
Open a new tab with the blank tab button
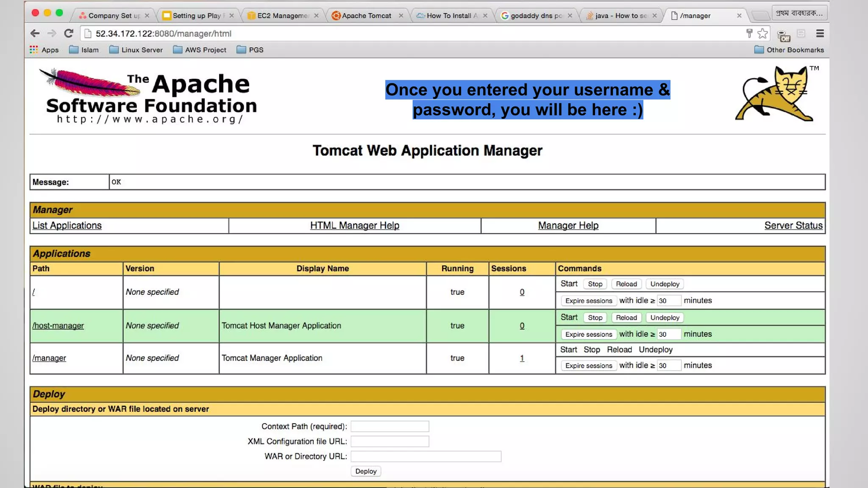pyautogui.click(x=760, y=16)
